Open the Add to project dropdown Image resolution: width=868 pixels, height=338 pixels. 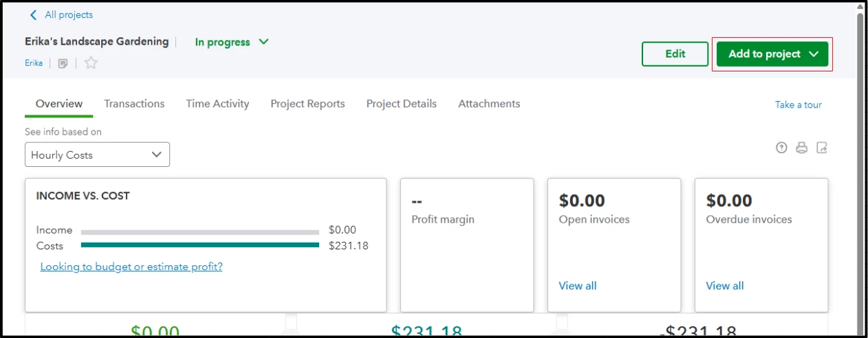tap(772, 54)
